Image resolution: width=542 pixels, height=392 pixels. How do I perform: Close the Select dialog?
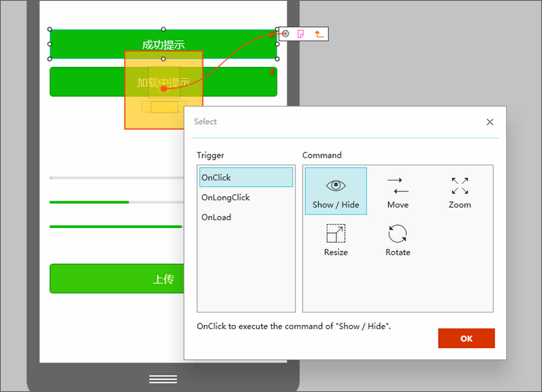click(490, 122)
